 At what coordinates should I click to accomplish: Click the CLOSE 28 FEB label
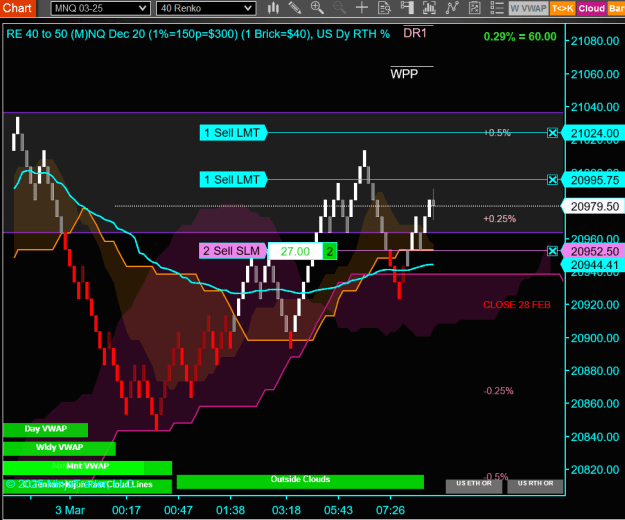517,305
